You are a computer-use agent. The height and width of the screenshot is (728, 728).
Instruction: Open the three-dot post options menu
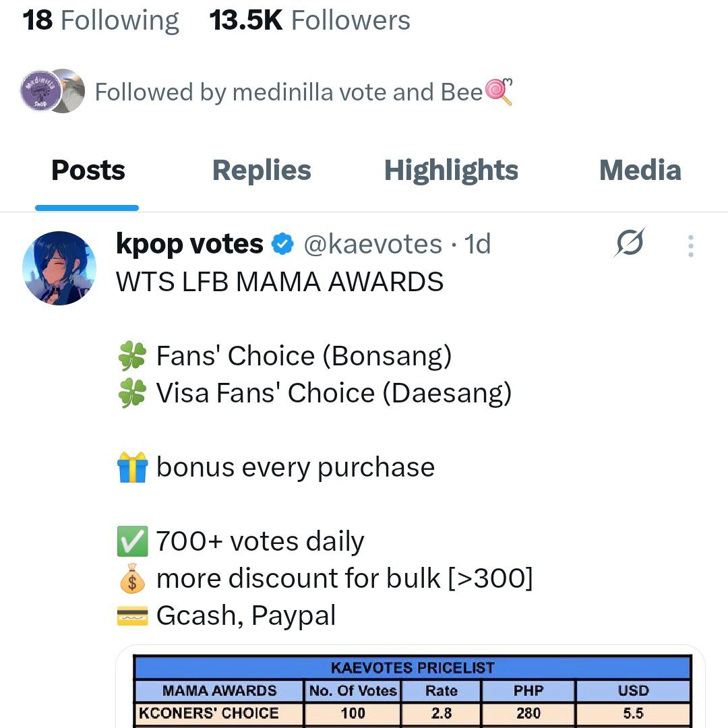pyautogui.click(x=690, y=246)
